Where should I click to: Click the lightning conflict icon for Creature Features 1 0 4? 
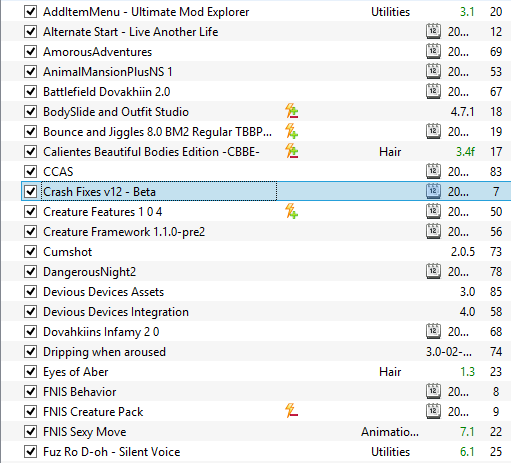291,211
